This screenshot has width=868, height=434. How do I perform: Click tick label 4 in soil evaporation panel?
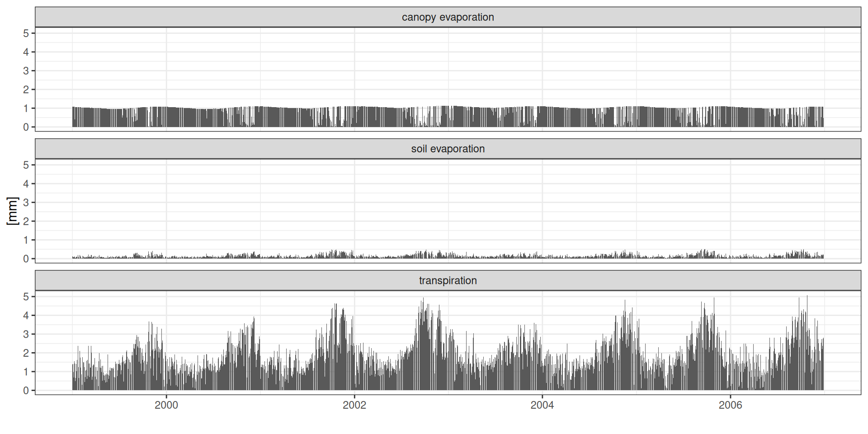(26, 184)
